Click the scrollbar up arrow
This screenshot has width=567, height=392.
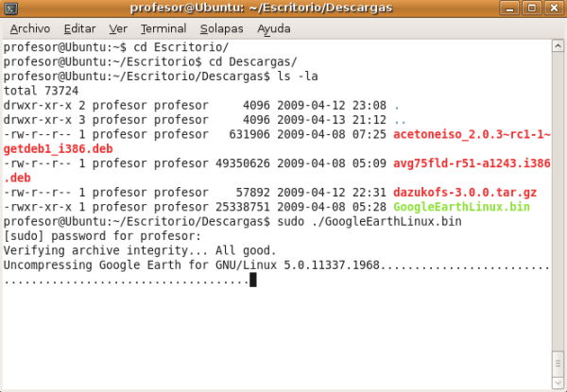pyautogui.click(x=558, y=45)
